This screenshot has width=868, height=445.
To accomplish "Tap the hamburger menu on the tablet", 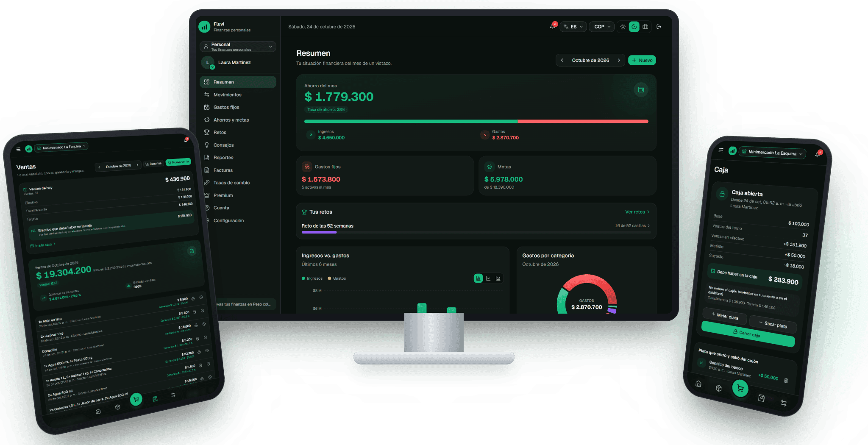I will pos(18,149).
